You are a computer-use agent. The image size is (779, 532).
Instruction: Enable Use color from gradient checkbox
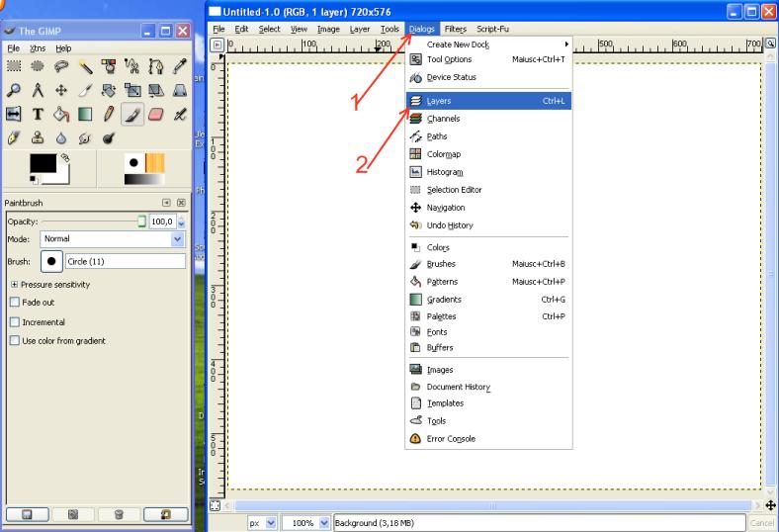click(15, 341)
